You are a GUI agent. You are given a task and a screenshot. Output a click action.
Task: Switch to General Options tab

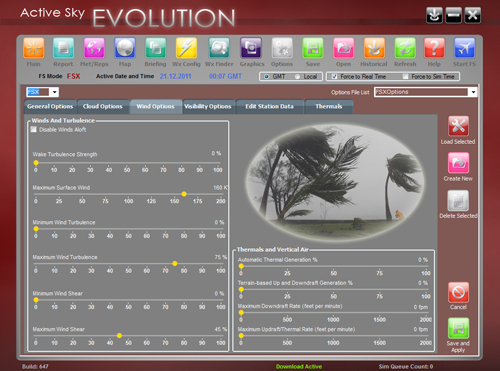[x=50, y=107]
